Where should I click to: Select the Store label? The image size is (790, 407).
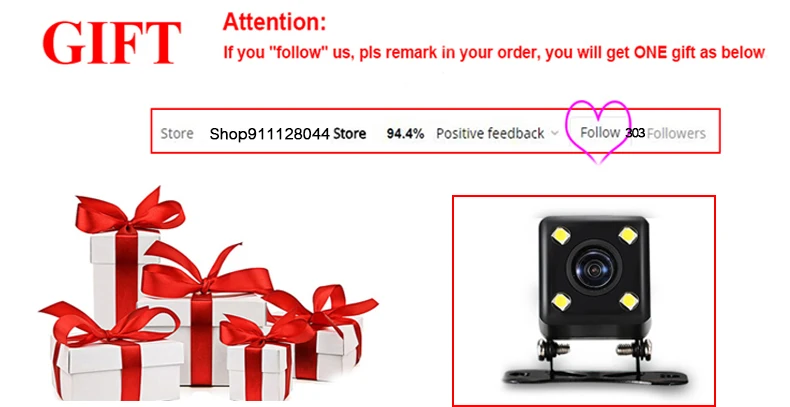[x=177, y=133]
